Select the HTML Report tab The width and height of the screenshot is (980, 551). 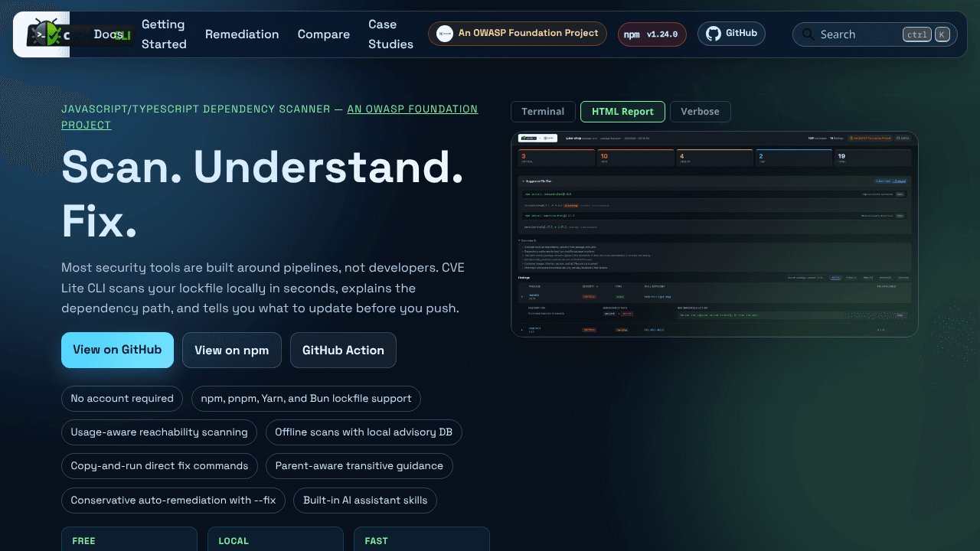coord(622,112)
